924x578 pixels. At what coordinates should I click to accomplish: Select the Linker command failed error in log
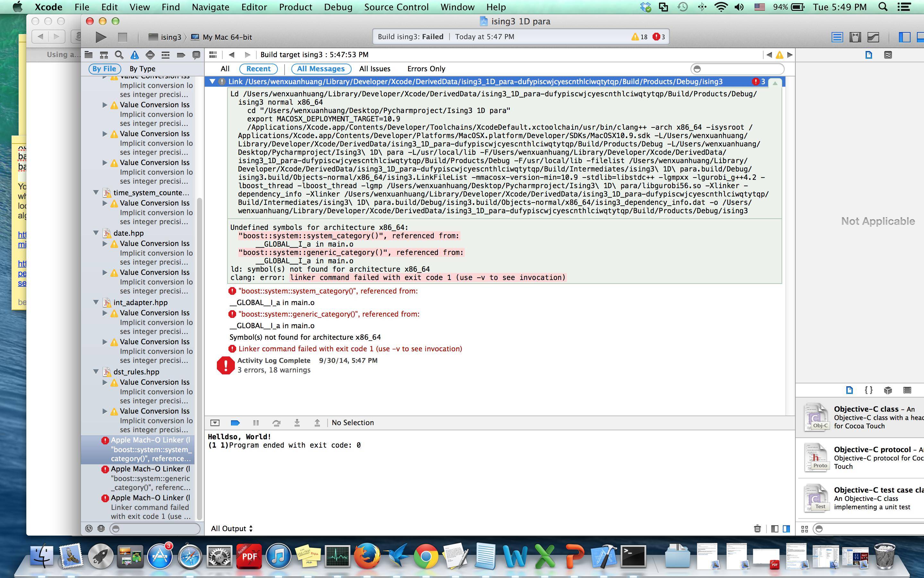tap(350, 349)
